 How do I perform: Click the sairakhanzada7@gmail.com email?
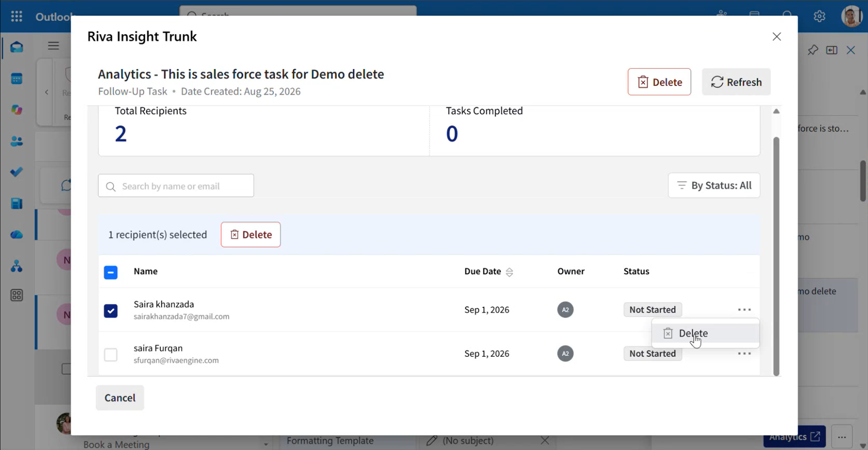coord(181,317)
